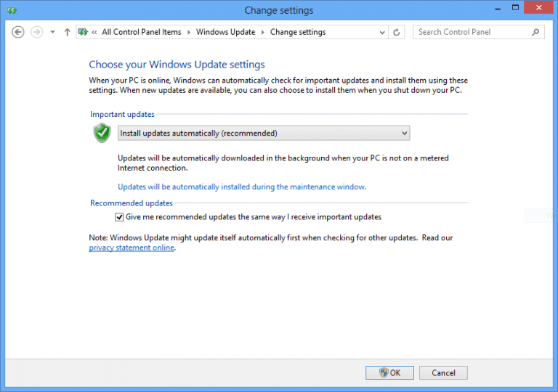Click the Choose your Windows Update settings heading

(x=177, y=65)
